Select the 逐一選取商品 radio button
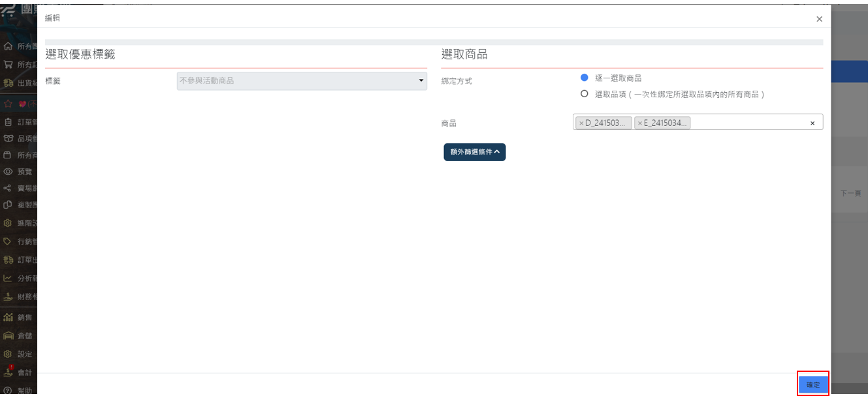868x398 pixels. [585, 78]
